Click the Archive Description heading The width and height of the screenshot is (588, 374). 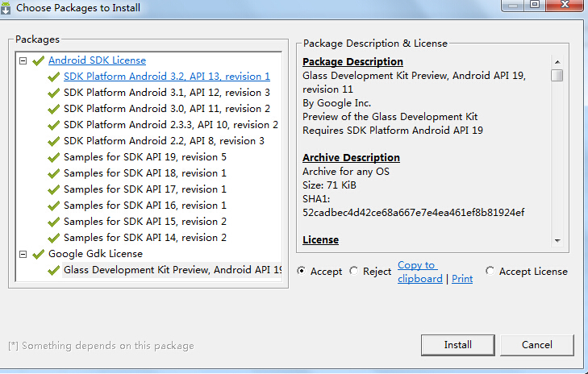click(x=351, y=158)
